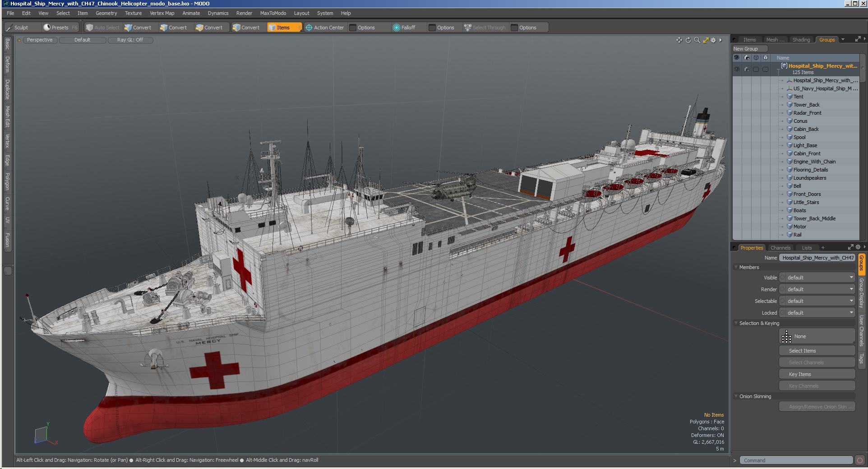Click the viewport rotate icon

(688, 40)
